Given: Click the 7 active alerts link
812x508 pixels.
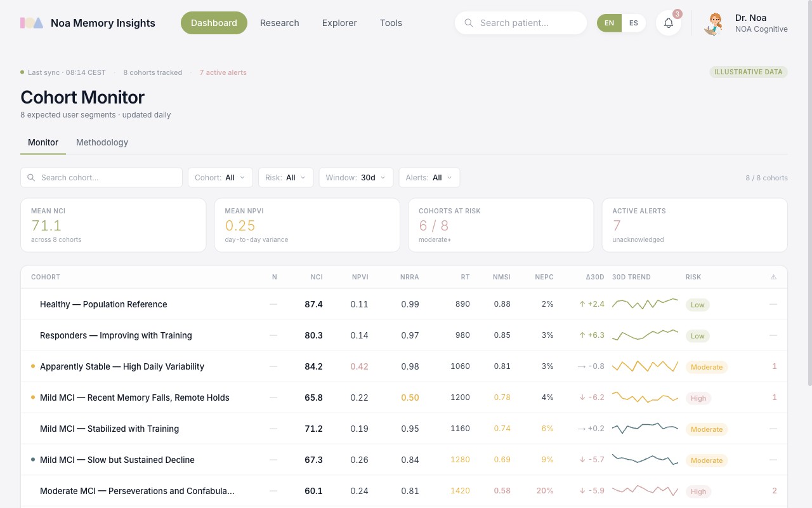Looking at the screenshot, I should [223, 72].
